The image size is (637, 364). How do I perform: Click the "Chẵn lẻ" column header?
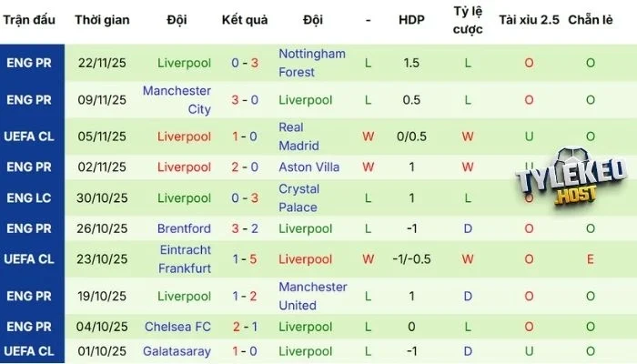click(591, 19)
